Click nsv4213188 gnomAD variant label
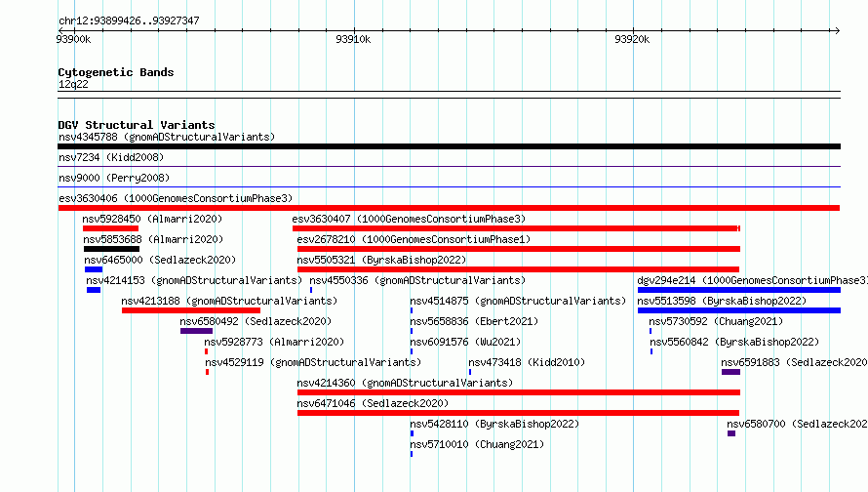 (229, 301)
